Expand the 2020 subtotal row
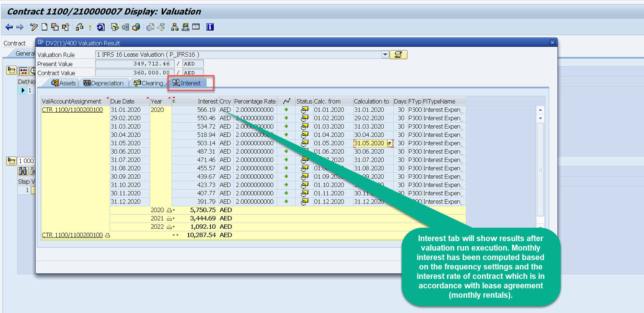This screenshot has height=313, width=644. 169,210
